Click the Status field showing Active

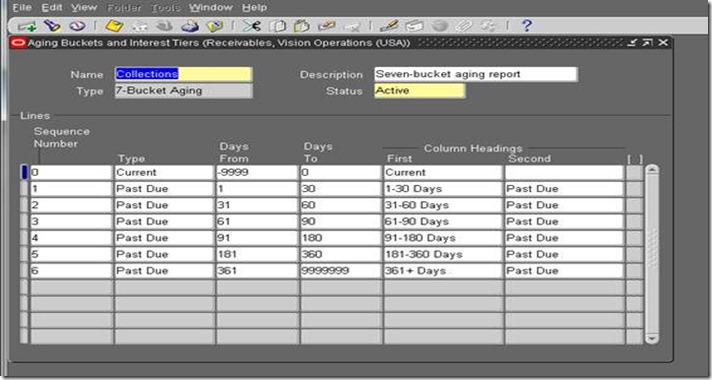419,90
